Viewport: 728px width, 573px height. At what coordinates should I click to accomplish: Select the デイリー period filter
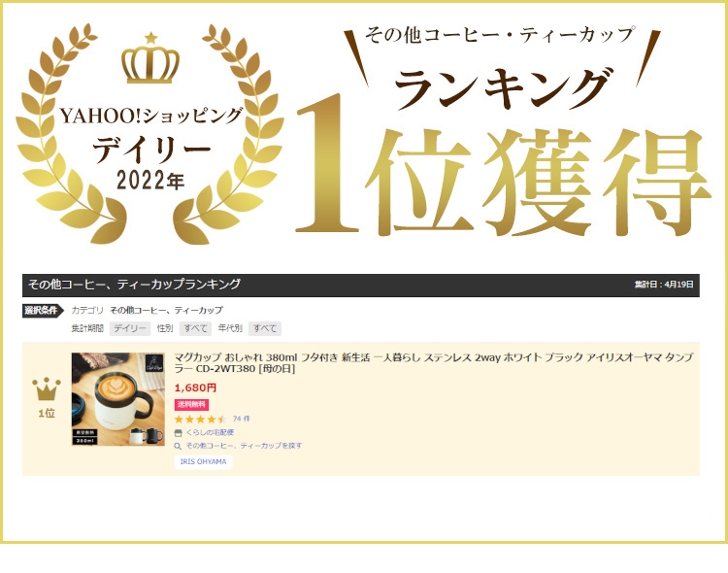coord(130,328)
